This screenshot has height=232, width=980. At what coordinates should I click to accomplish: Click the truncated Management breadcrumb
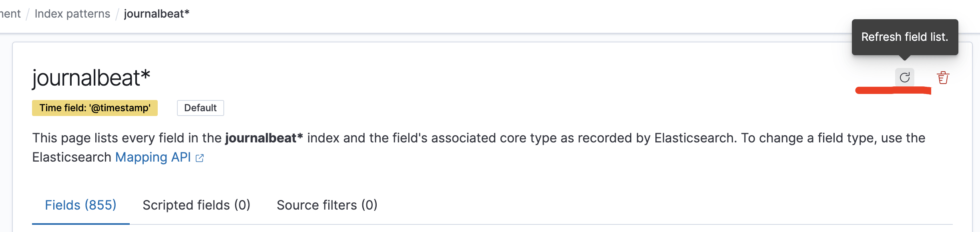coord(10,14)
